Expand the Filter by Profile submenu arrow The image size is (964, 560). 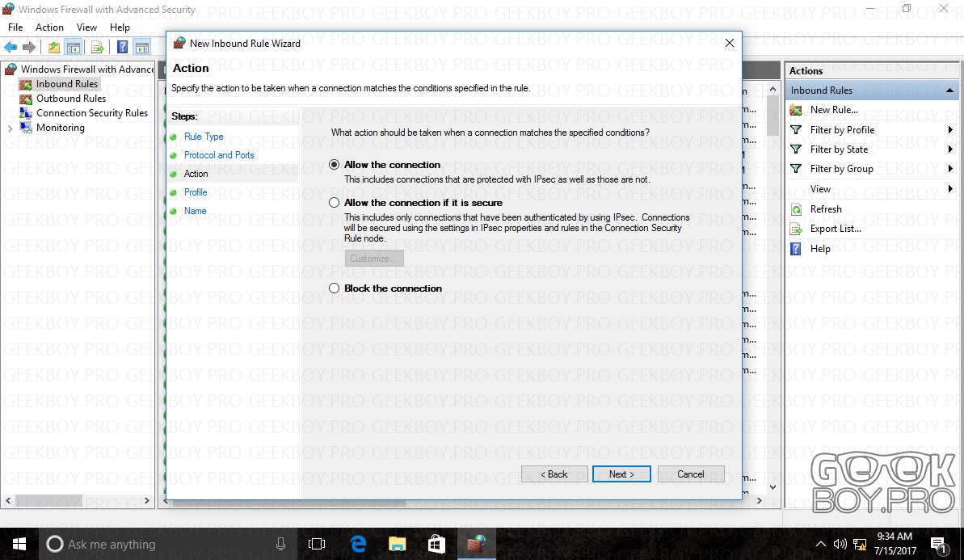(x=950, y=130)
